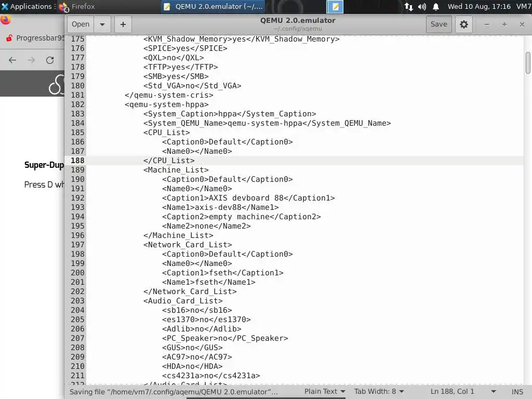Open the network connection tray icon
532x399 pixels.
click(408, 6)
